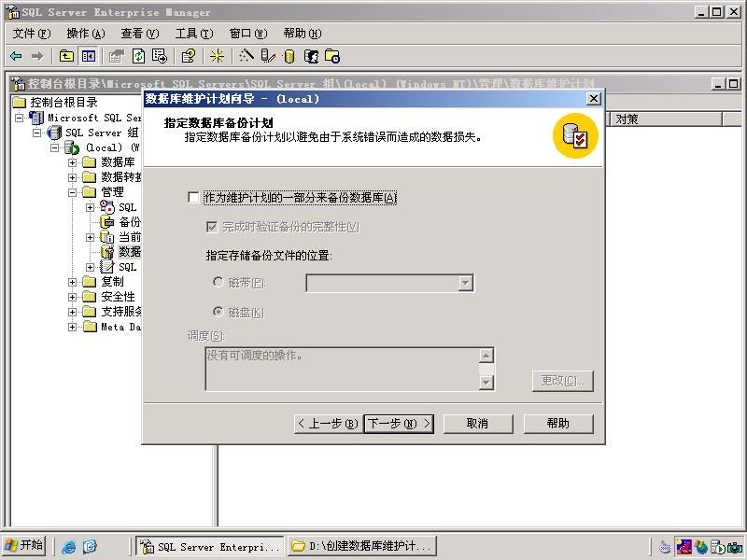This screenshot has height=560, width=747.
Task: Open the 工具(T) menu
Action: click(194, 34)
